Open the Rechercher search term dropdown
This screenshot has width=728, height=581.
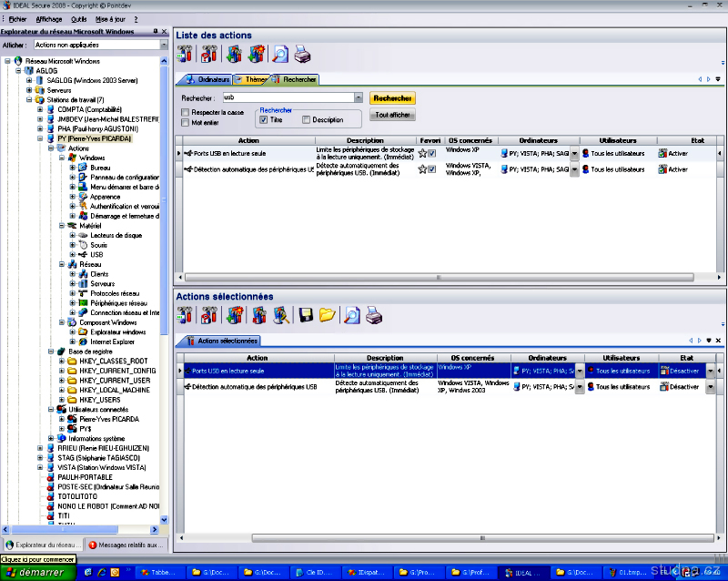[x=359, y=97]
